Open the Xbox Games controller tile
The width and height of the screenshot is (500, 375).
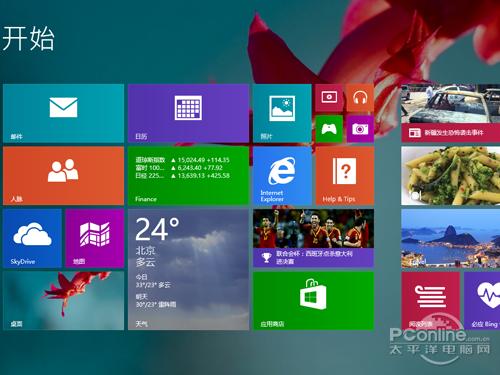[329, 129]
